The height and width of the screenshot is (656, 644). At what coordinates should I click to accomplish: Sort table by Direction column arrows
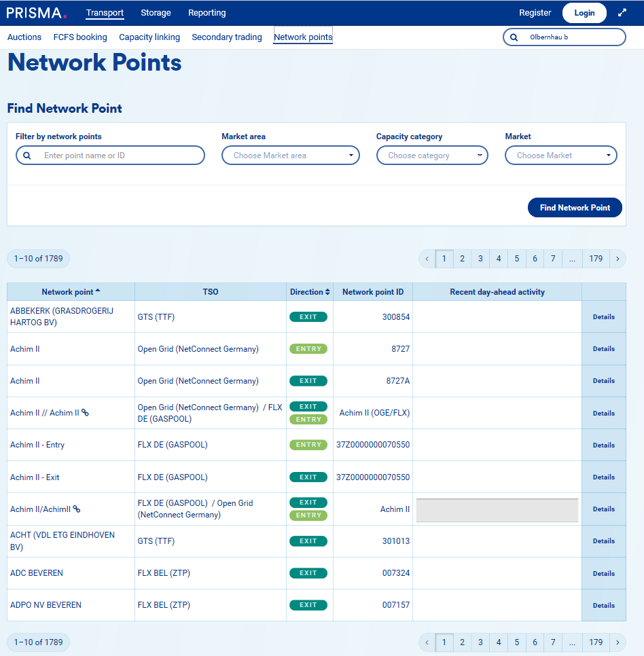pyautogui.click(x=327, y=292)
